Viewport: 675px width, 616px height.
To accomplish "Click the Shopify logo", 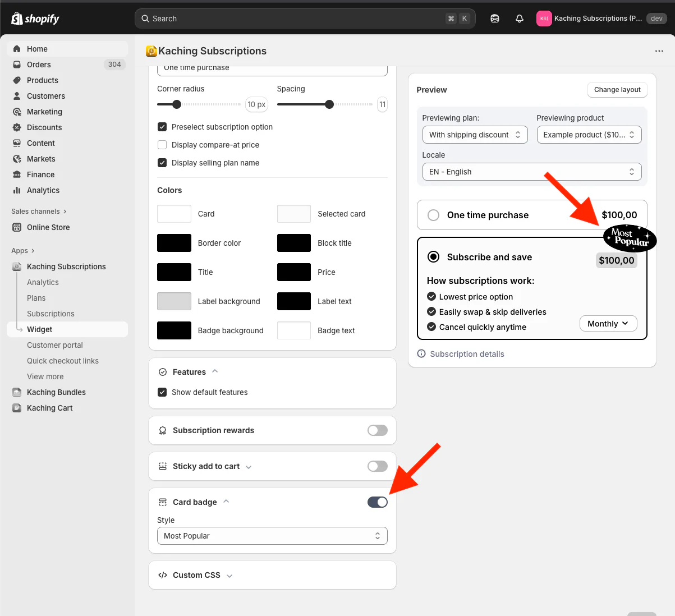I will click(35, 19).
